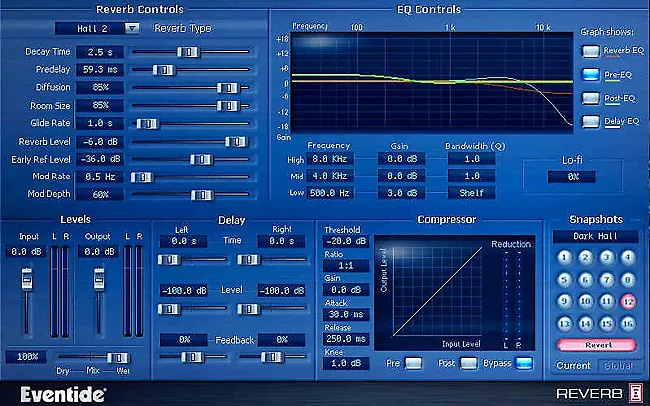The image size is (650, 406).
Task: Toggle Post-EQ graph display
Action: (x=591, y=98)
